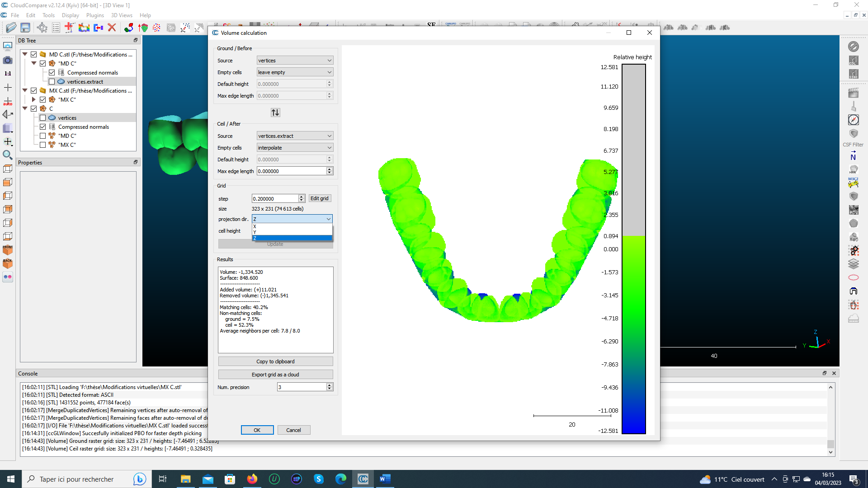Click the camera snapshot icon in left sidebar

pos(8,60)
